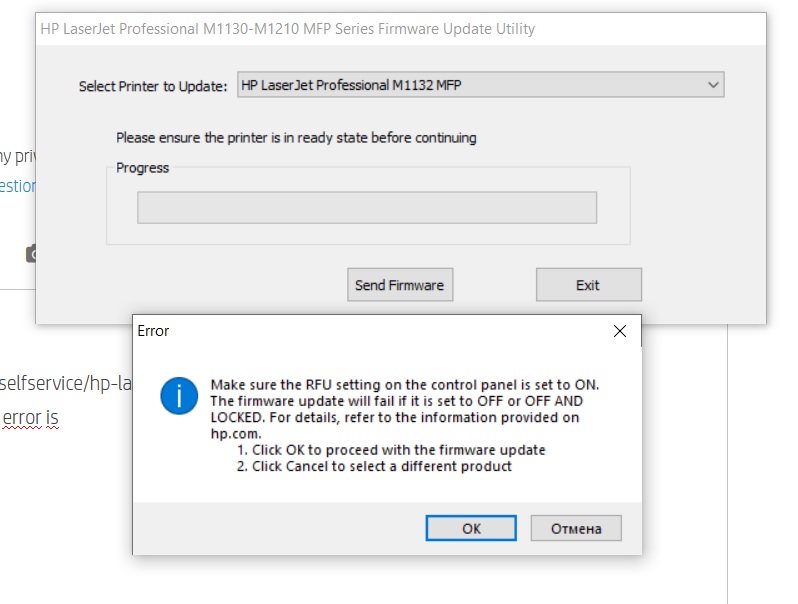Click the camera icon at left edge
This screenshot has height=604, width=798.
[x=31, y=254]
